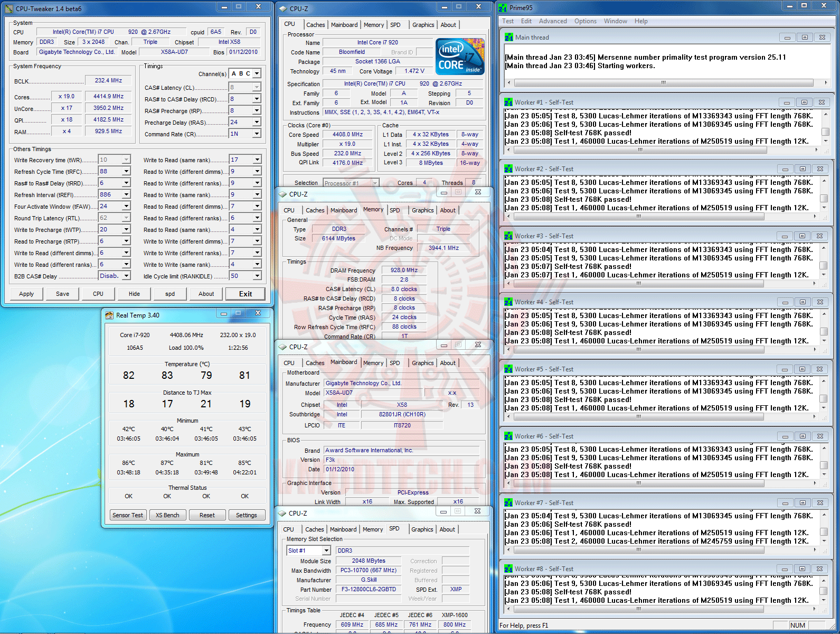Viewport: 840px width, 634px height.
Task: Expand the Refresh Cycle Time (tRFC) dropdown
Action: tap(126, 171)
